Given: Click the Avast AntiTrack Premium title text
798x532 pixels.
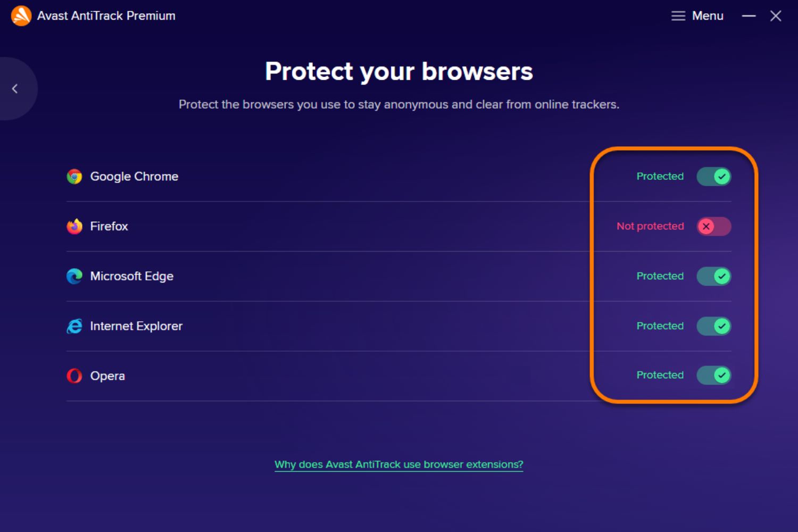Looking at the screenshot, I should (x=106, y=15).
